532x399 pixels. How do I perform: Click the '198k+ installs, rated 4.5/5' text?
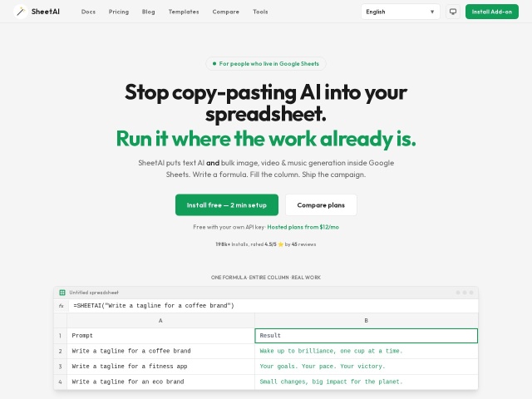click(x=246, y=244)
